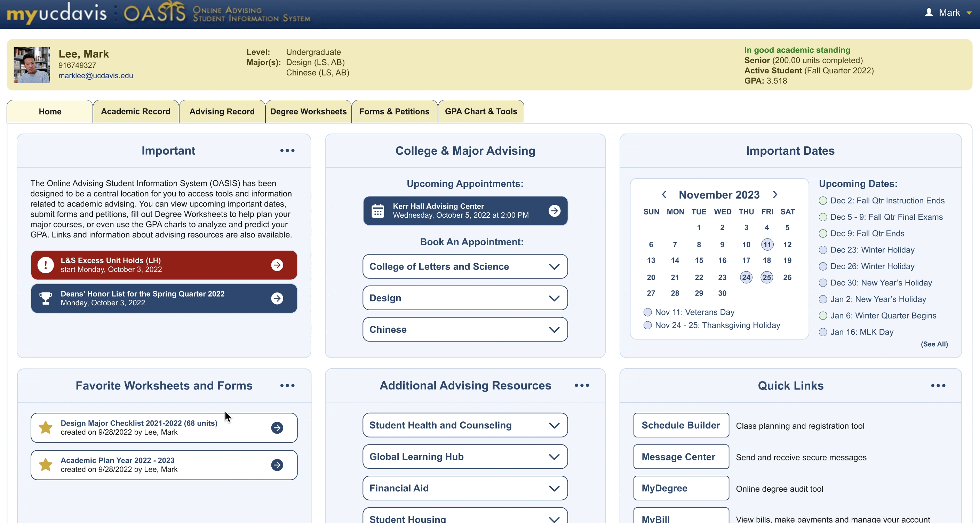Click the marklee@ucdavis.edu email link
Viewport: 980px width, 523px height.
[x=96, y=75]
